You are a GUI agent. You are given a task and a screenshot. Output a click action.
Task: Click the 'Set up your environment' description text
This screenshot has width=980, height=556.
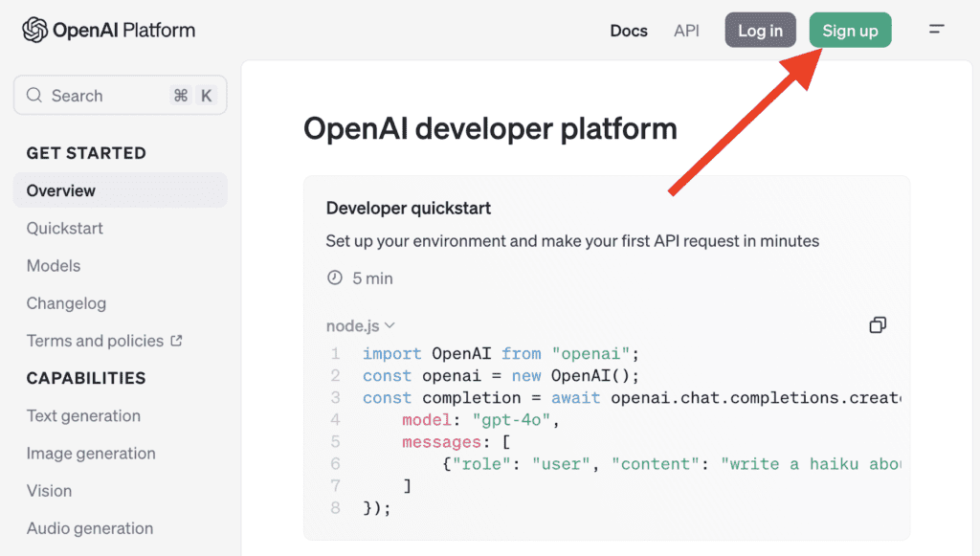click(x=572, y=241)
